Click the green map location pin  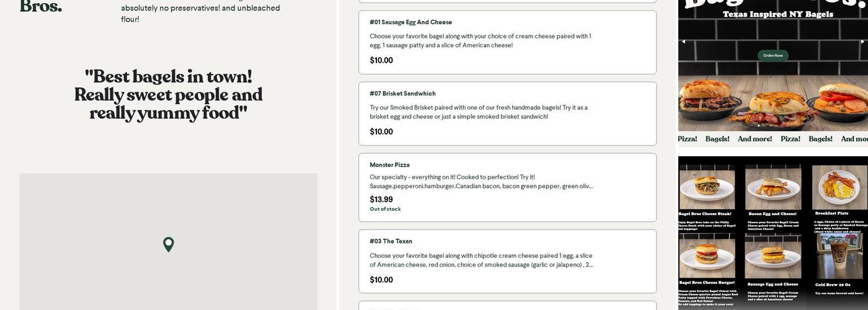(168, 244)
